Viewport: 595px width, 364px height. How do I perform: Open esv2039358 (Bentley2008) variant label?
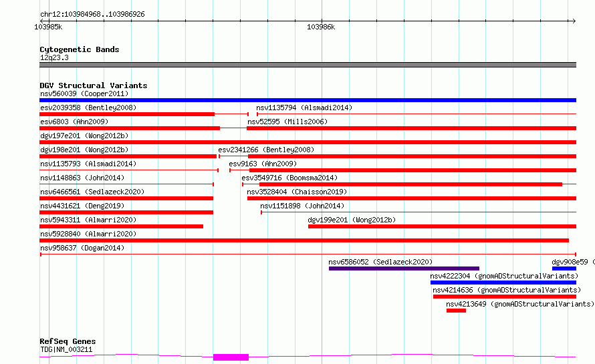click(x=88, y=108)
